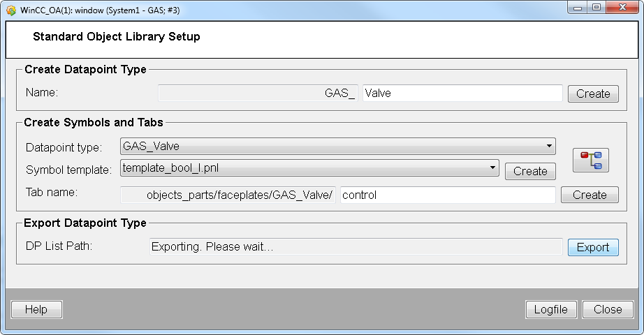Click the GAS_ prefix field
Image resolution: width=644 pixels, height=335 pixels.
tap(258, 94)
